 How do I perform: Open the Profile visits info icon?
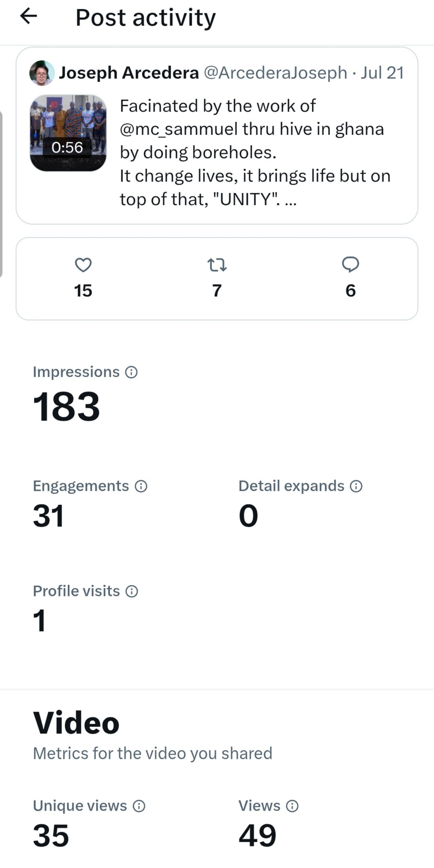pos(132,591)
